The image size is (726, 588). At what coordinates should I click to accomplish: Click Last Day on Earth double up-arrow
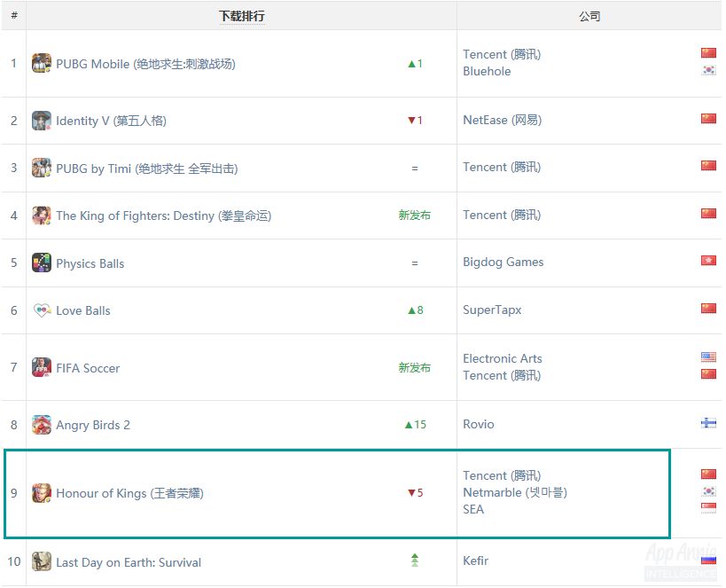tap(415, 561)
